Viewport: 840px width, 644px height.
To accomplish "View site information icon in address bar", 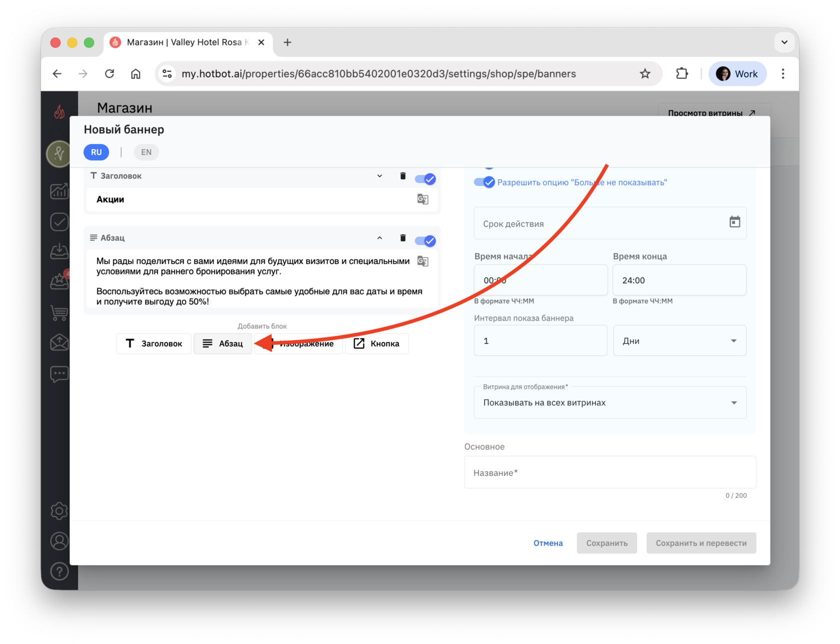I will click(x=167, y=74).
